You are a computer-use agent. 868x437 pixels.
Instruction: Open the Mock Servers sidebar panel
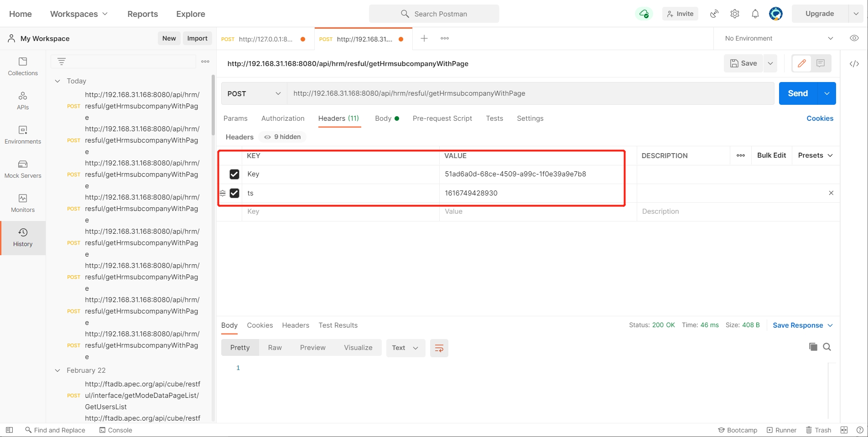pos(23,169)
